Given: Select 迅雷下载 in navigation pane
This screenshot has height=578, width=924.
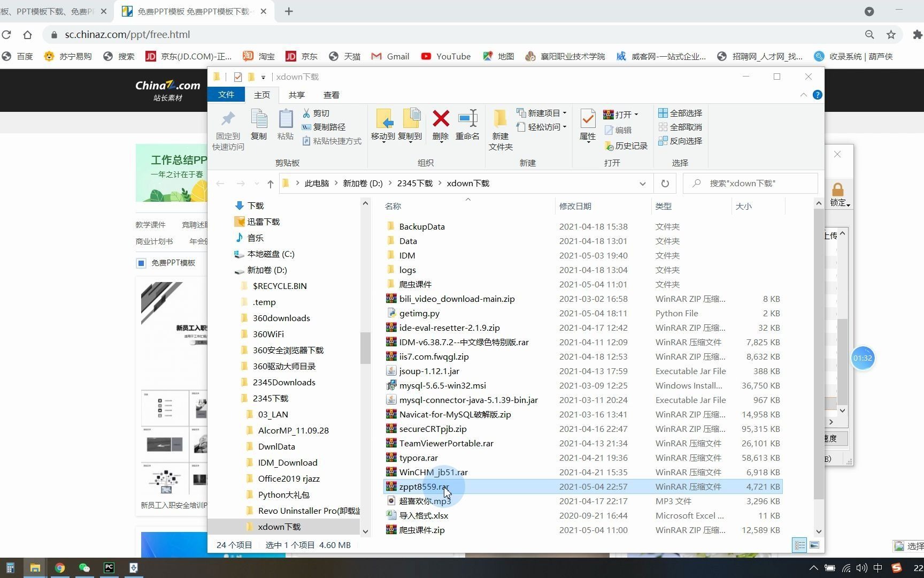Looking at the screenshot, I should point(264,222).
